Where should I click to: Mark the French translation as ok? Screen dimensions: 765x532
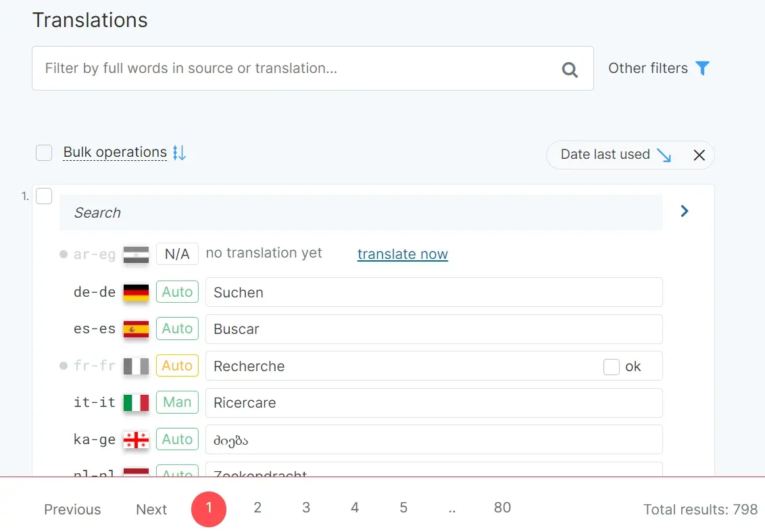pos(612,366)
